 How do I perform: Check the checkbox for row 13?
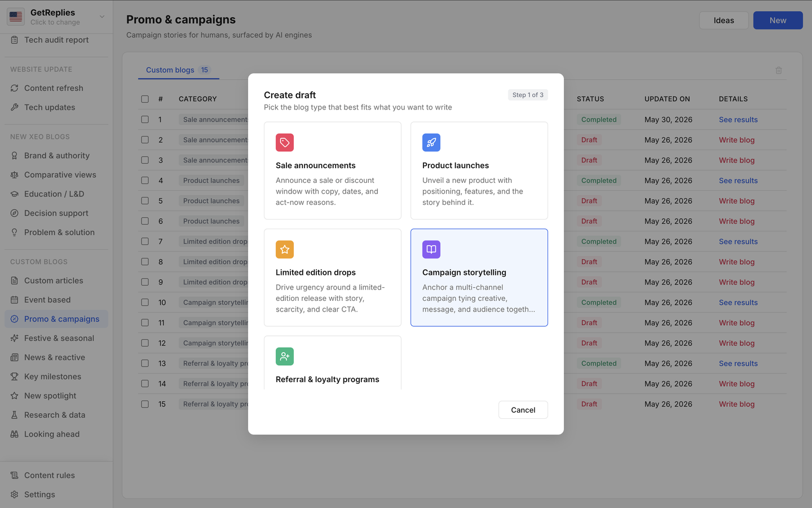coord(145,364)
